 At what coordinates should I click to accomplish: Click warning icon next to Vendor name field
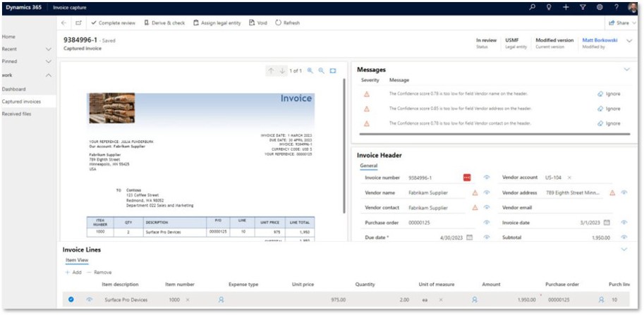(475, 193)
